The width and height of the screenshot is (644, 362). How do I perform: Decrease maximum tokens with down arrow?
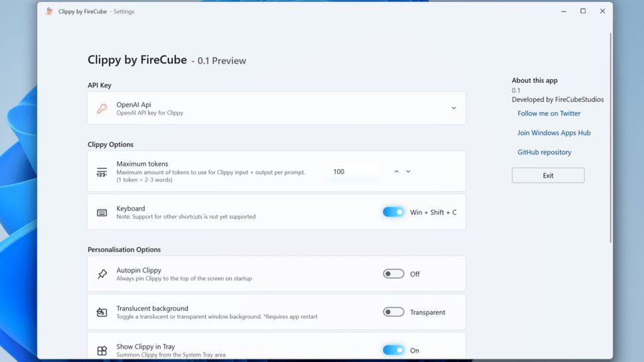pos(408,172)
